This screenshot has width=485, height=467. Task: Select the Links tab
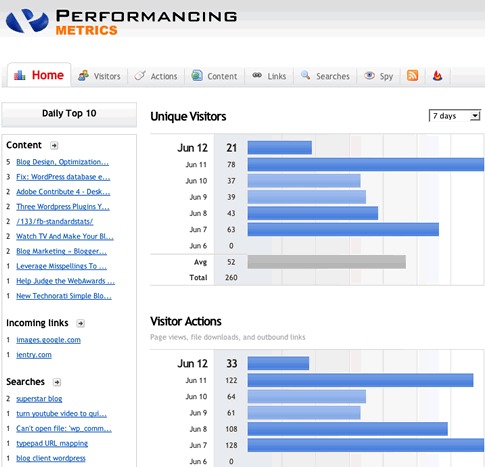pos(269,76)
